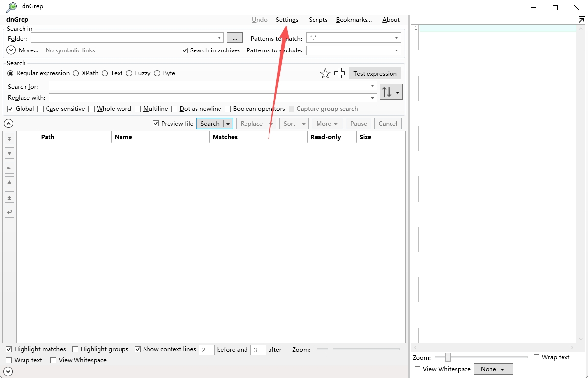
Task: Open the Settings menu
Action: (x=287, y=20)
